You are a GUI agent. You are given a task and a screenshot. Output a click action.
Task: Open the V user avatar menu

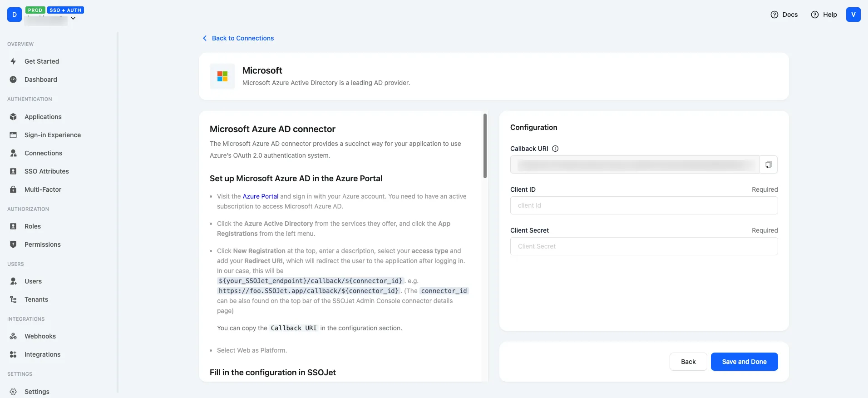853,15
